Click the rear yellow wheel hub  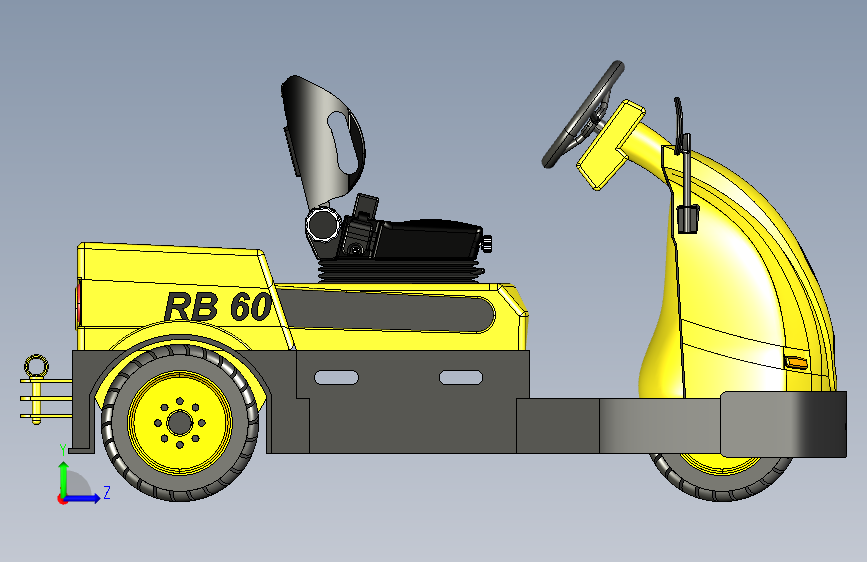point(180,423)
